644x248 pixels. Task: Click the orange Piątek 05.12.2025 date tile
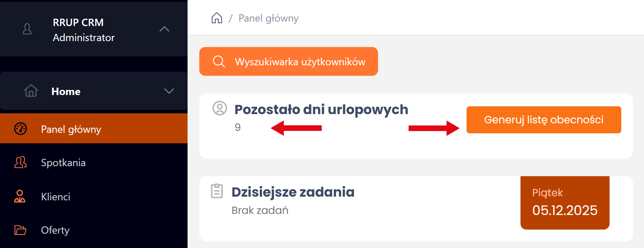click(565, 203)
